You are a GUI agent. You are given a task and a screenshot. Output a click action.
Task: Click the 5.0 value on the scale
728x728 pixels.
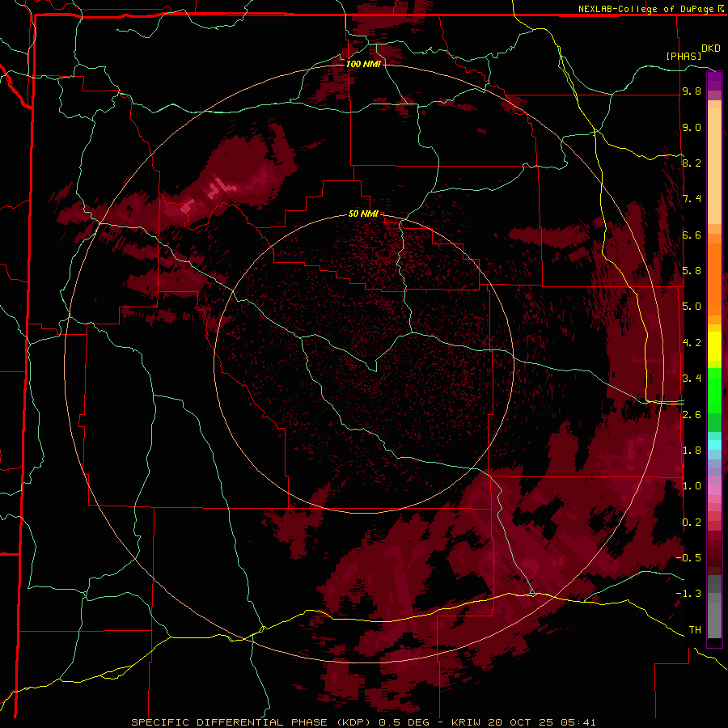pos(692,307)
